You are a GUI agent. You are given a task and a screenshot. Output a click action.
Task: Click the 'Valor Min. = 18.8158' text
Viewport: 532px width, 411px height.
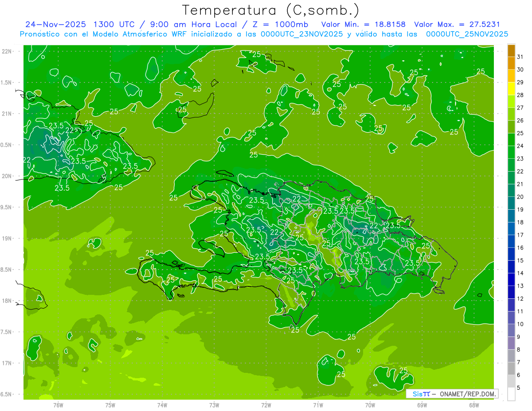(x=364, y=24)
